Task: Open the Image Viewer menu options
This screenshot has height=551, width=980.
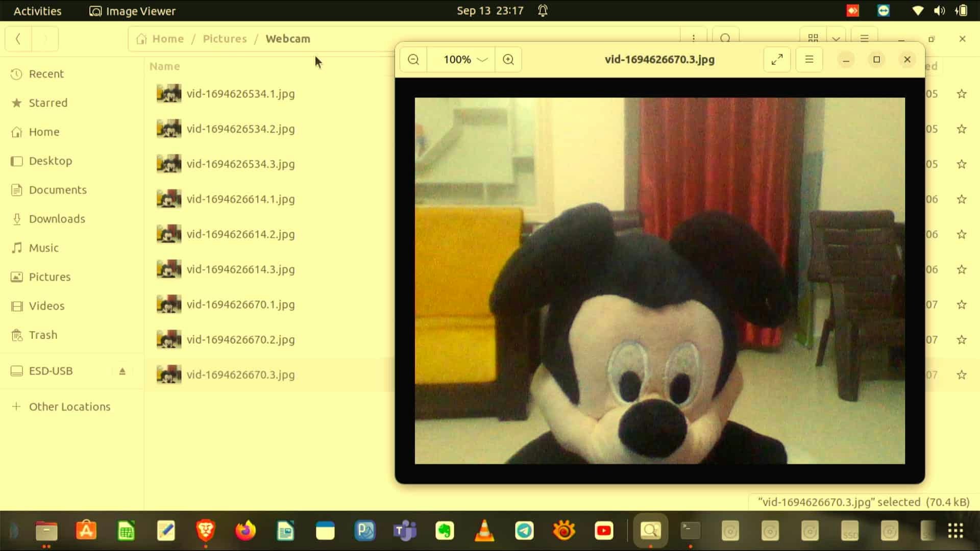Action: pos(808,59)
